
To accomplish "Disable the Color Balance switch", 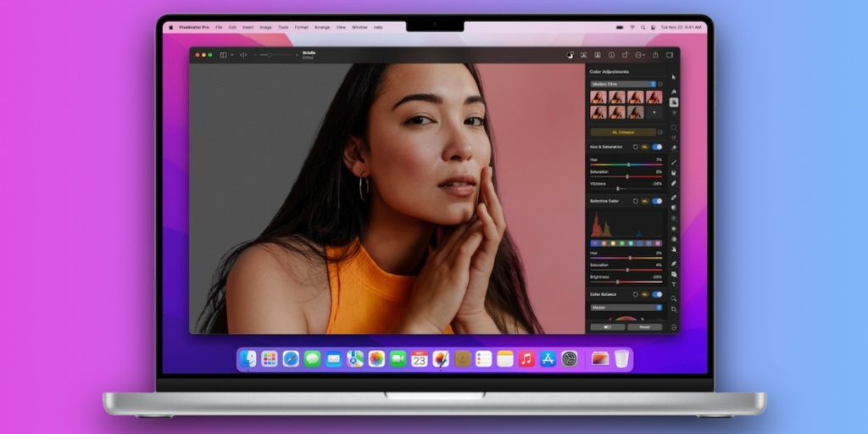I will coord(657,294).
